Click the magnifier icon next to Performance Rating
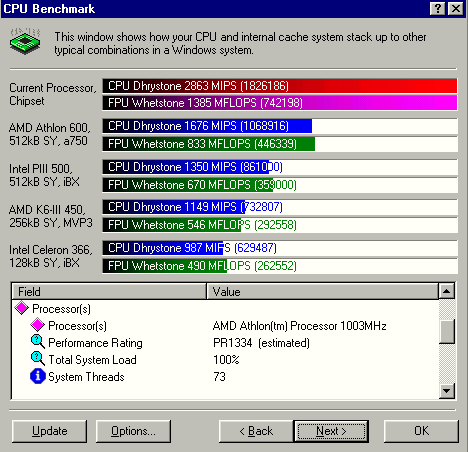This screenshot has height=452, width=468. point(38,342)
